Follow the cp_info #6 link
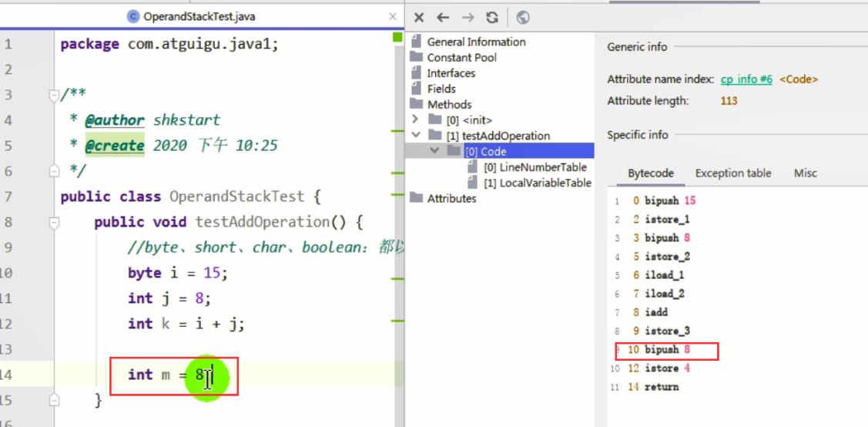This screenshot has height=427, width=868. (x=746, y=79)
